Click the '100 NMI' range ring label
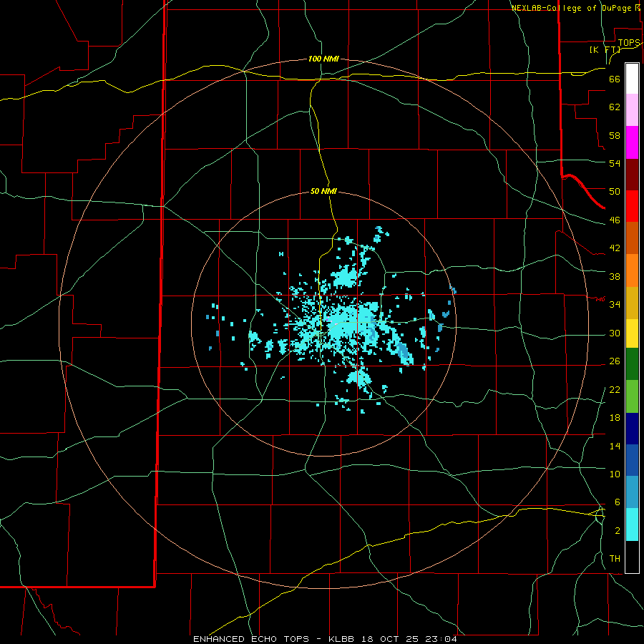This screenshot has height=644, width=644. (323, 59)
